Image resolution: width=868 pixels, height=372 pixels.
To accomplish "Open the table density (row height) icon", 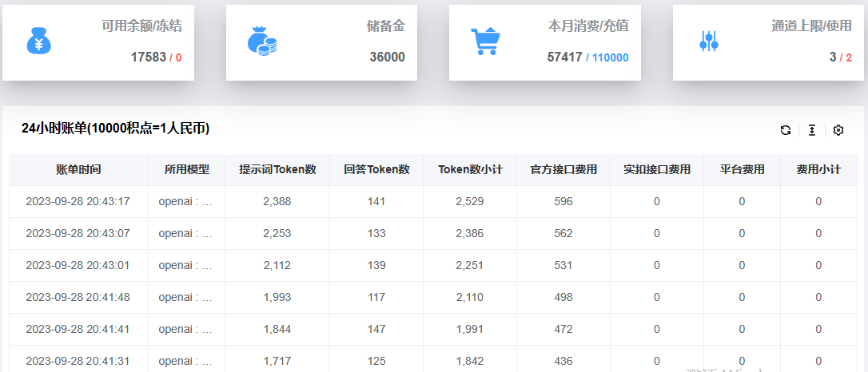I will [x=812, y=130].
